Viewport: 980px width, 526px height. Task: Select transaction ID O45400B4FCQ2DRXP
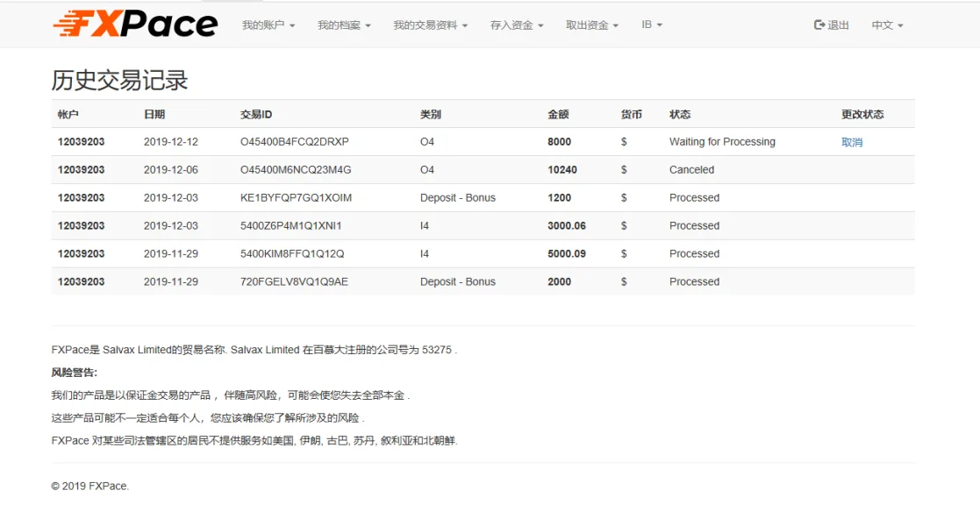click(294, 142)
